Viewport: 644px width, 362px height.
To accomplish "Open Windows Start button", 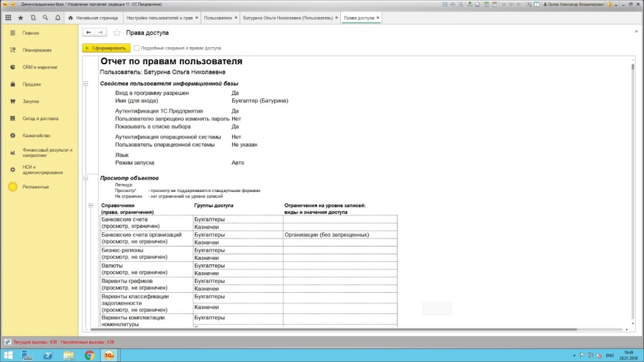I will (8, 355).
